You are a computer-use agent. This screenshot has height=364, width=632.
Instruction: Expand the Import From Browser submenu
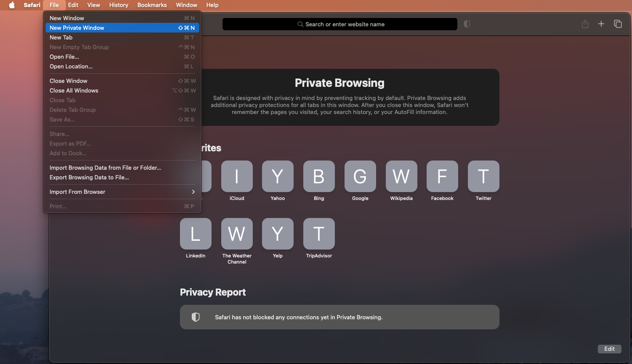pos(122,192)
